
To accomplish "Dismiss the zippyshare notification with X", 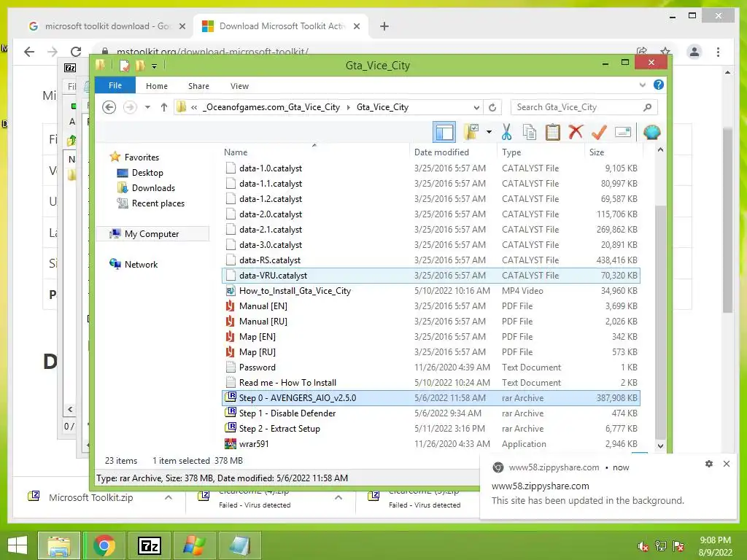I will pyautogui.click(x=726, y=464).
